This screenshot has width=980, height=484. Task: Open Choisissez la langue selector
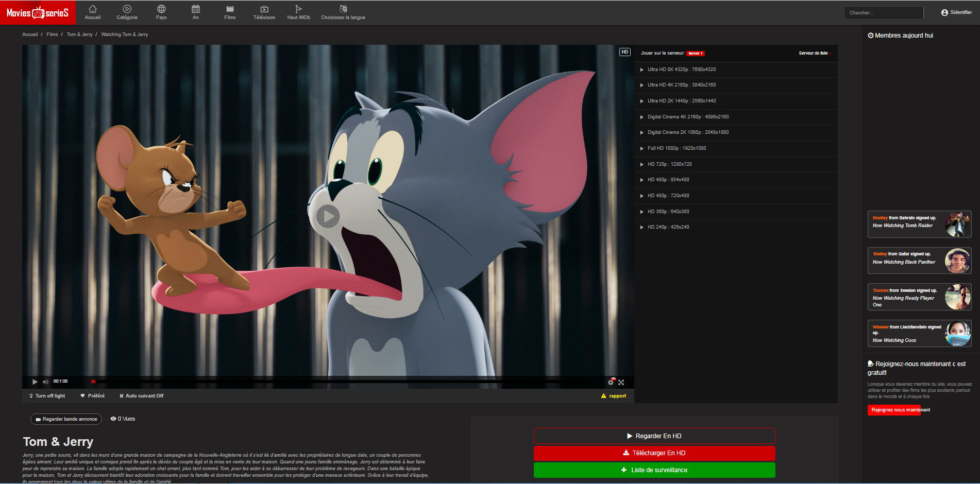tap(343, 12)
